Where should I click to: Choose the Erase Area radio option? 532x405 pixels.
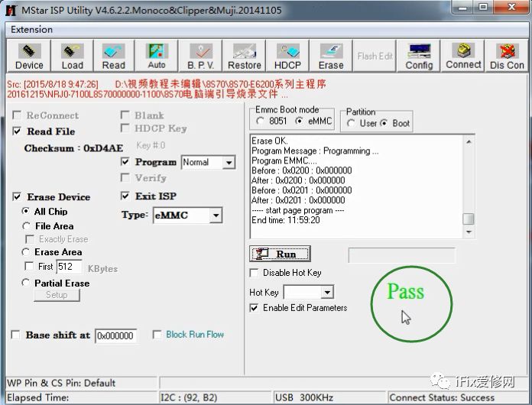[26, 251]
